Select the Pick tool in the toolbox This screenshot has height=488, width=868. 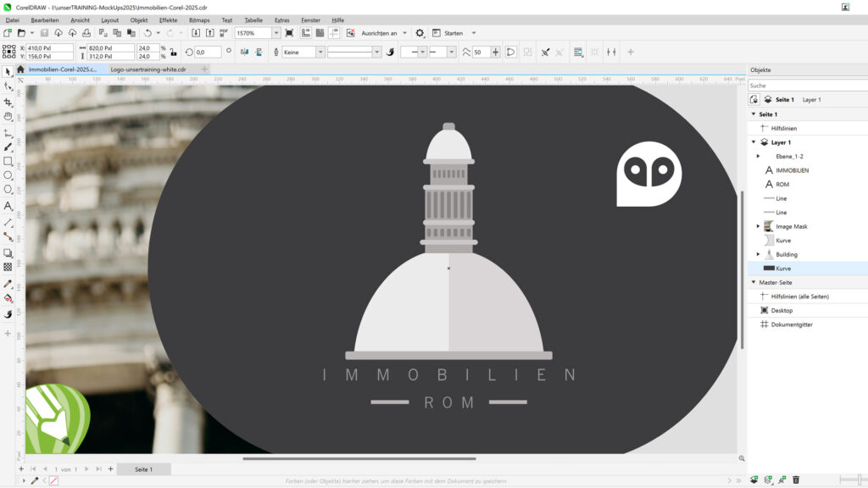click(8, 72)
